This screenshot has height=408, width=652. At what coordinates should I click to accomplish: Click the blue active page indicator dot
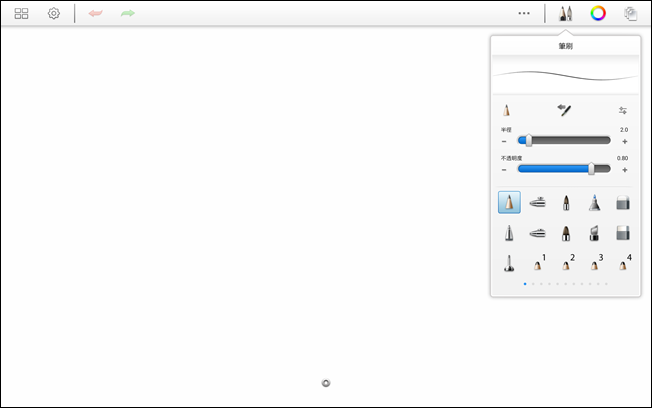(x=525, y=284)
